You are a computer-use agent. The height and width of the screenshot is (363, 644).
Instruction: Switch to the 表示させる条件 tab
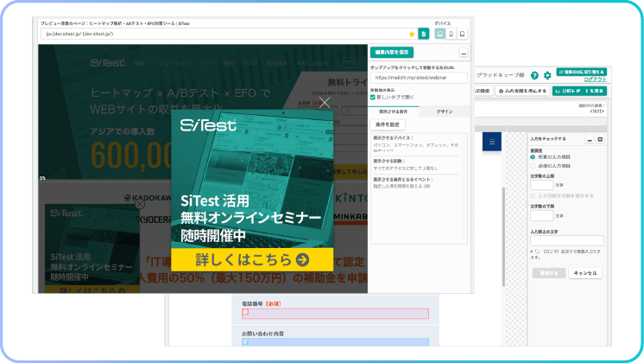[394, 111]
